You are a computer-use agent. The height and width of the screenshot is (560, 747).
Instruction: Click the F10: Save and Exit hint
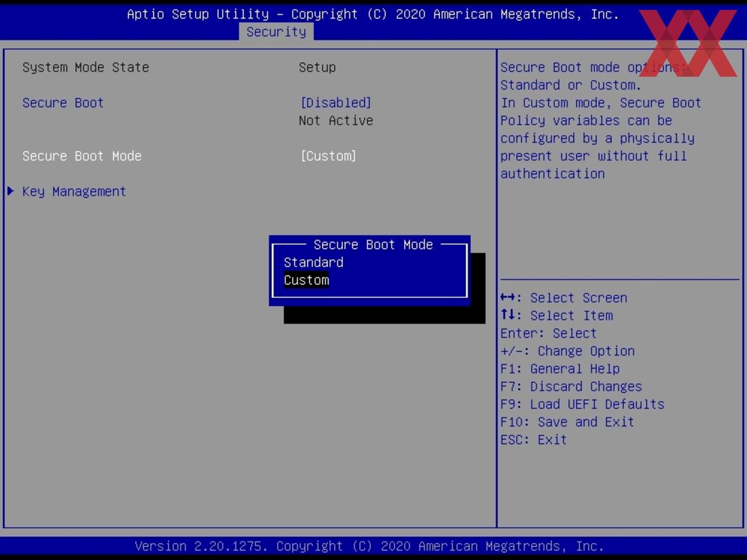567,422
